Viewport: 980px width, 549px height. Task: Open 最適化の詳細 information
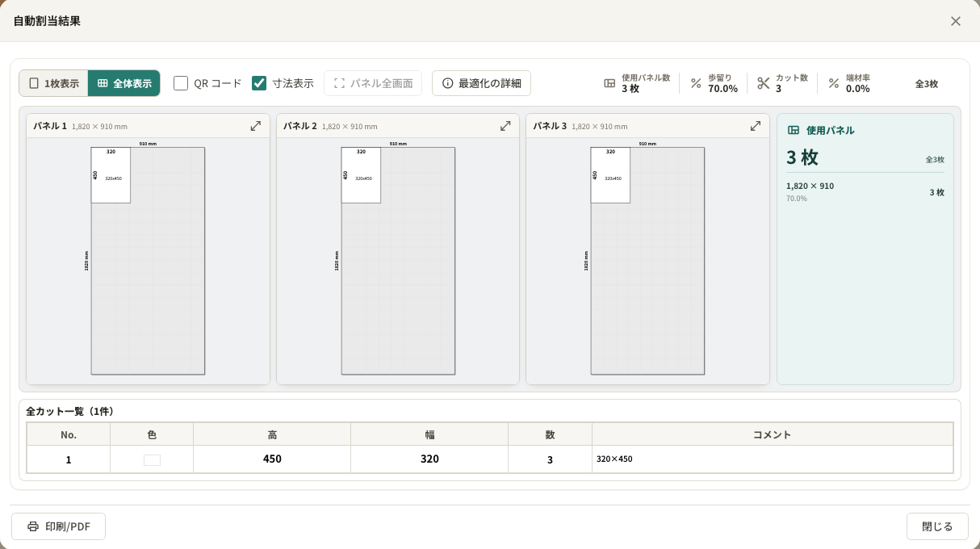(x=481, y=83)
